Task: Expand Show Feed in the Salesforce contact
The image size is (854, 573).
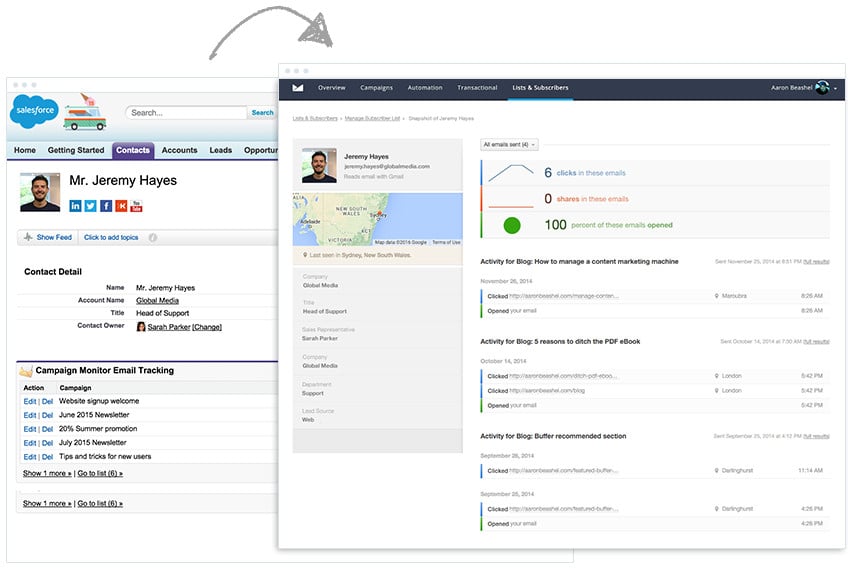Action: 48,237
